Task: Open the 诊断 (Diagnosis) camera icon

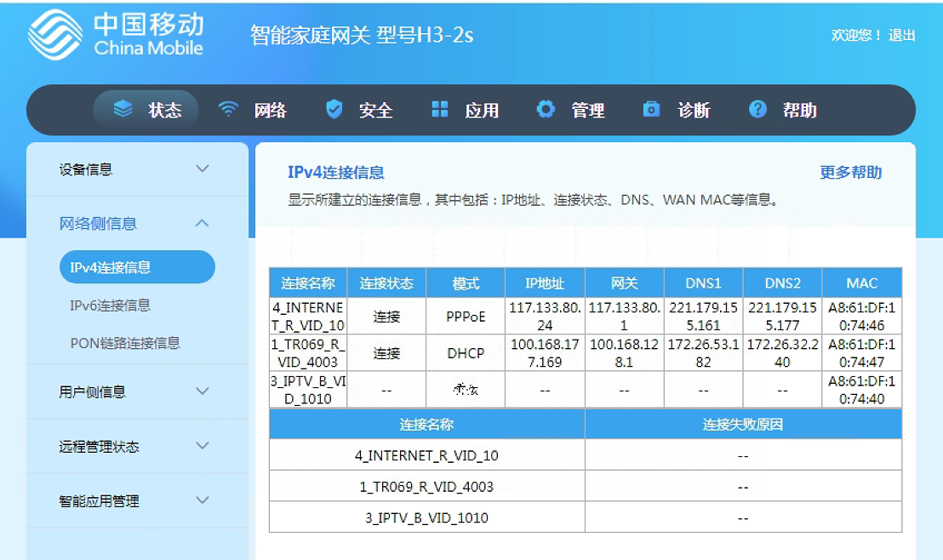Action: click(x=652, y=109)
